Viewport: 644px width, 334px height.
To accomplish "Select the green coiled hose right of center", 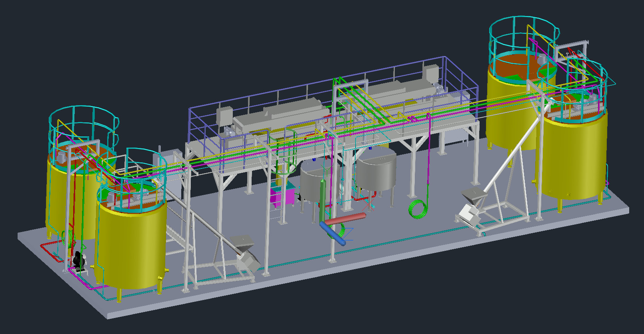I will [418, 209].
